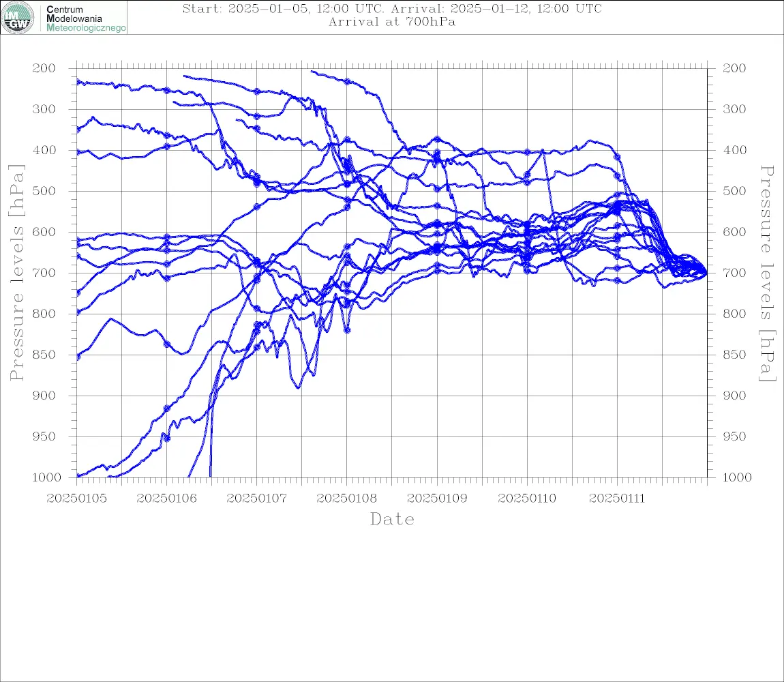Click the date label 20250107
Viewport: 784px width, 682px height.
click(256, 499)
